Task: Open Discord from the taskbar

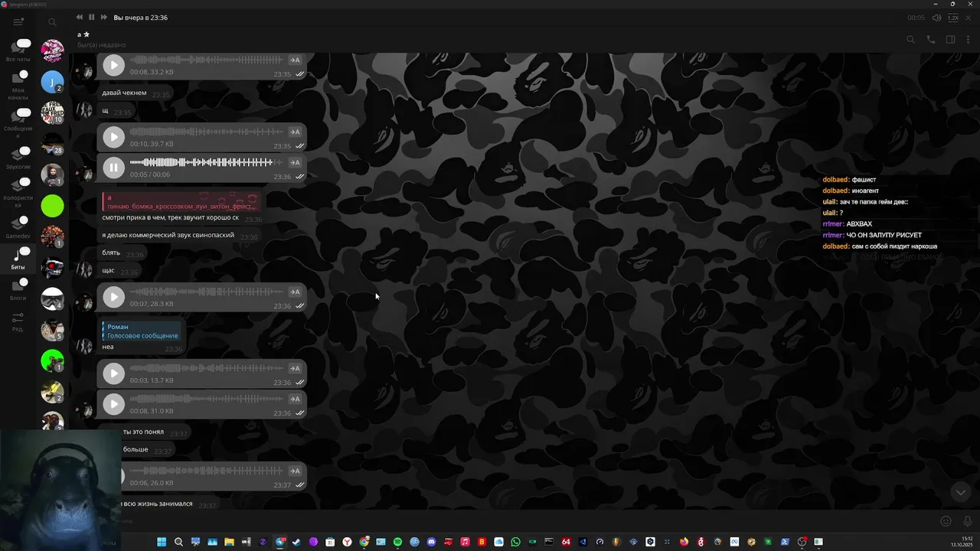Action: pyautogui.click(x=431, y=542)
